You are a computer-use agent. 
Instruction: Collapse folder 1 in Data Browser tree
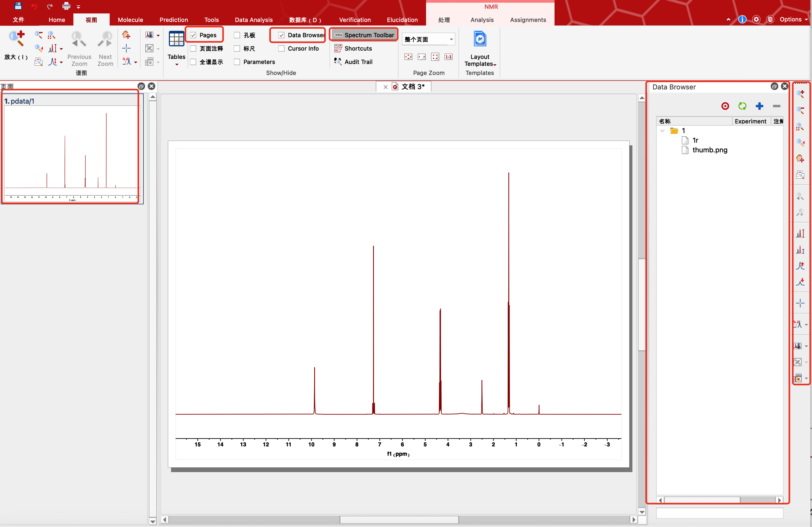662,131
